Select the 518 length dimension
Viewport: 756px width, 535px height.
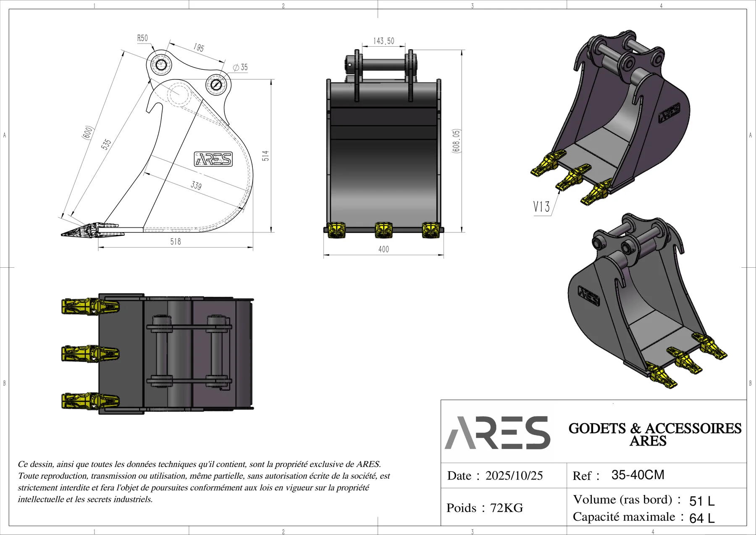coord(176,242)
